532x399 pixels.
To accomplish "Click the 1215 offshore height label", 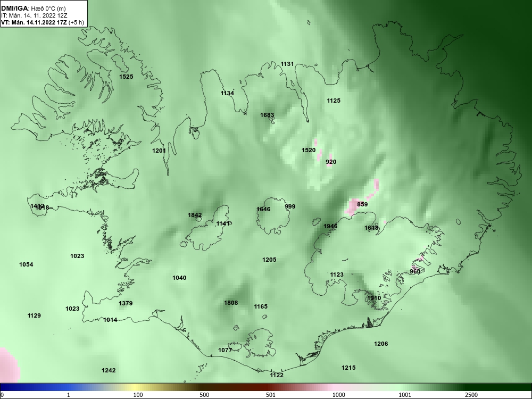I will tap(348, 368).
